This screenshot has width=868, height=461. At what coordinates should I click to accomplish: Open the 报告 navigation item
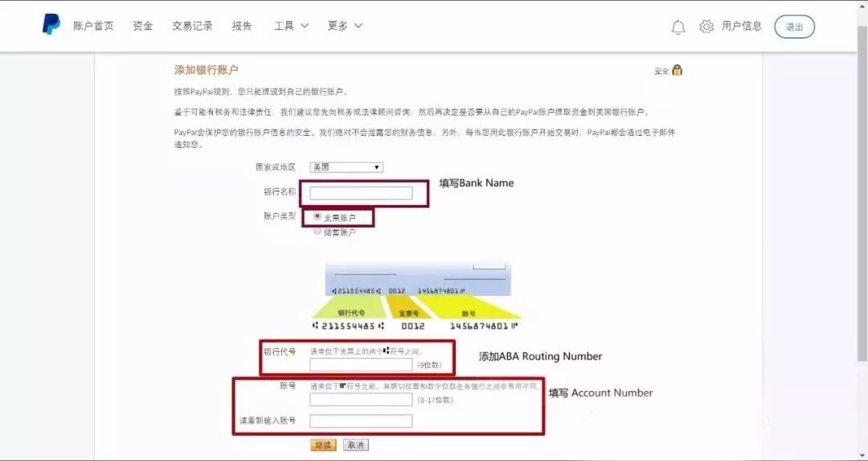[x=242, y=26]
